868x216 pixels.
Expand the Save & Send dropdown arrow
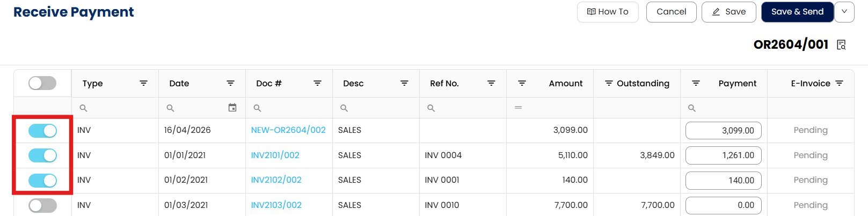[x=844, y=12]
